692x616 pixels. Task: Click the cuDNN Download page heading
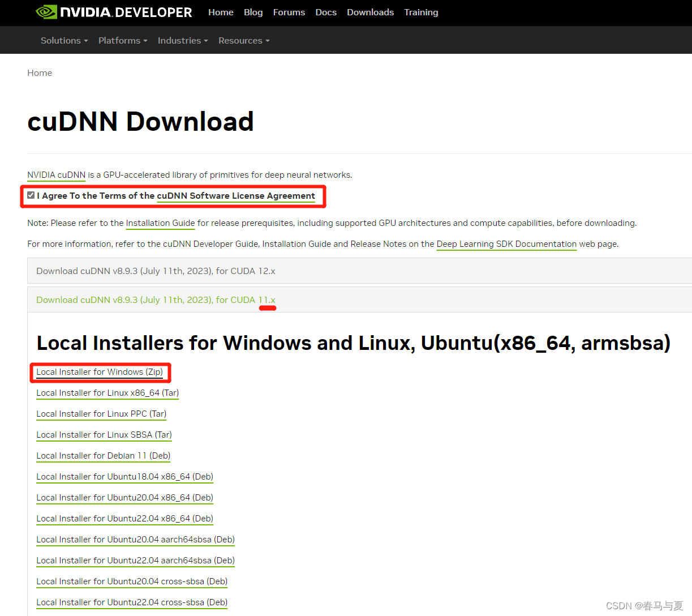[140, 122]
